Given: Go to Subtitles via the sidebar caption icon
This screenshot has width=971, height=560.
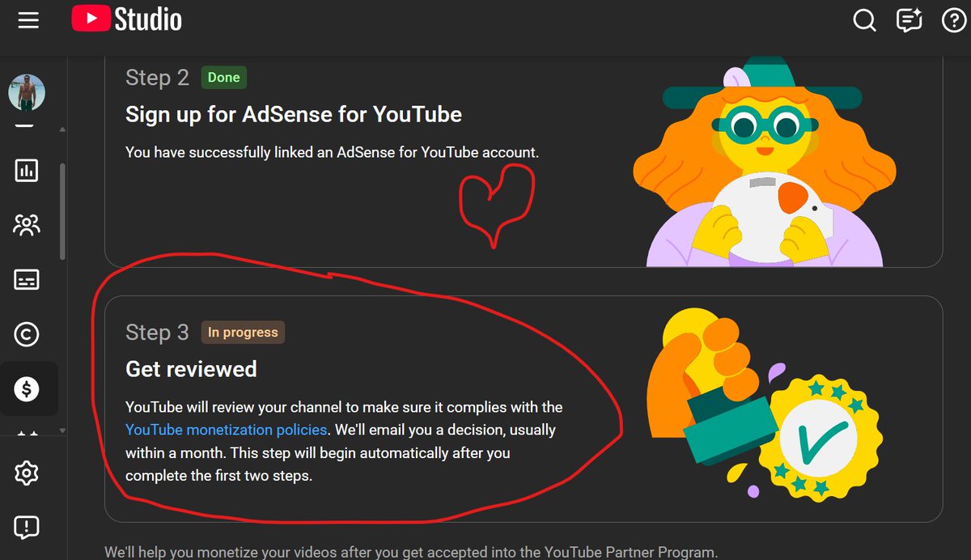Looking at the screenshot, I should click(27, 280).
